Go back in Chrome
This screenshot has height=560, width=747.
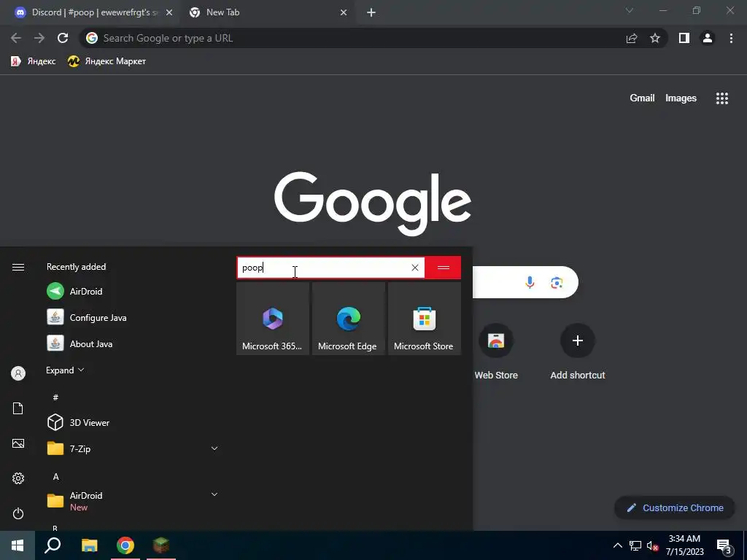[16, 38]
